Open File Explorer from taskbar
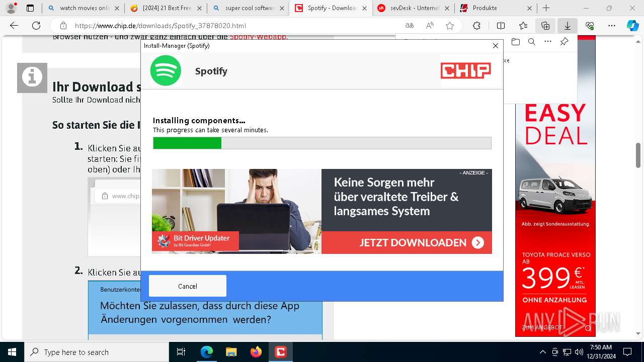 click(231, 352)
